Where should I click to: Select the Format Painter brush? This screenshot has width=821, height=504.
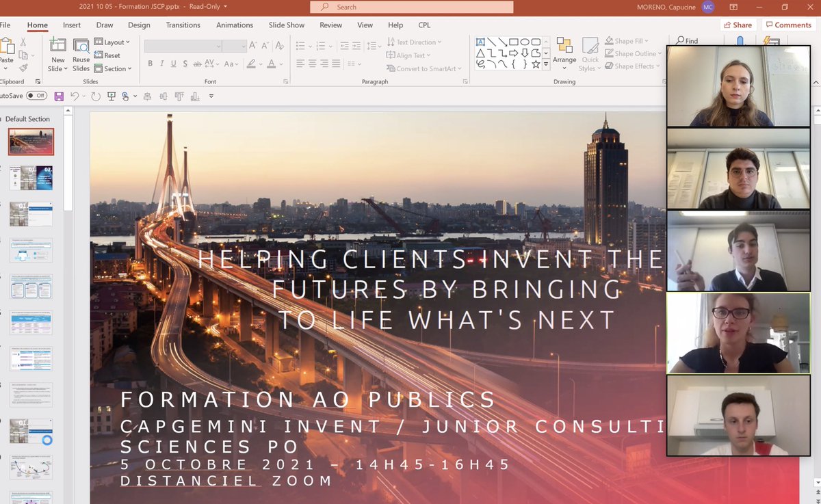click(x=23, y=68)
